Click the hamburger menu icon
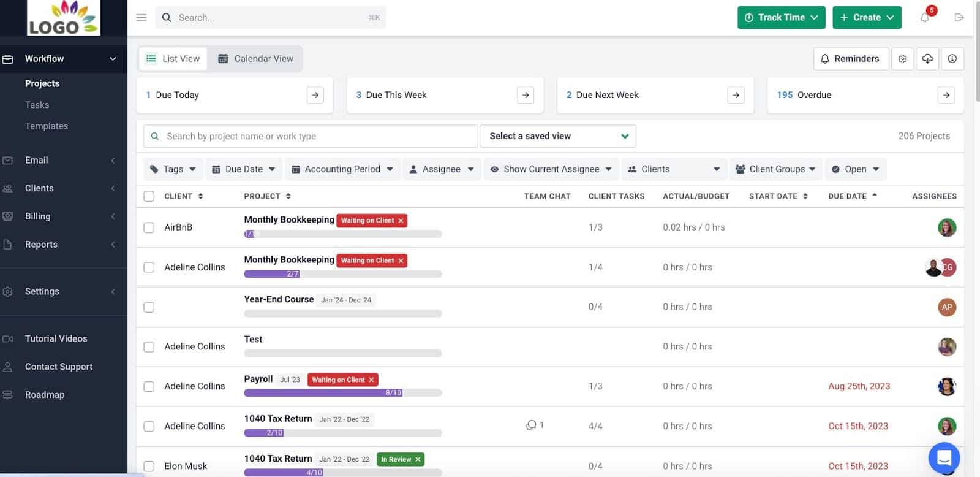Viewport: 980px width, 477px height. coord(141,18)
